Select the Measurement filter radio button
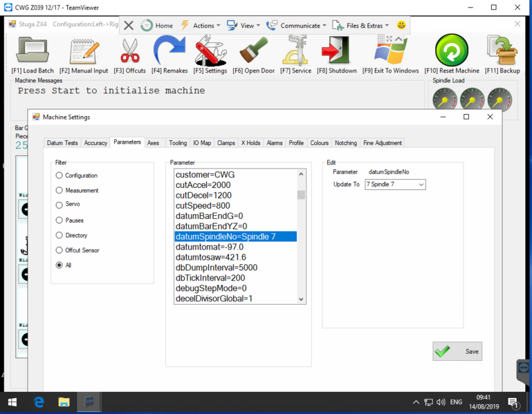532x414 pixels. [x=59, y=190]
